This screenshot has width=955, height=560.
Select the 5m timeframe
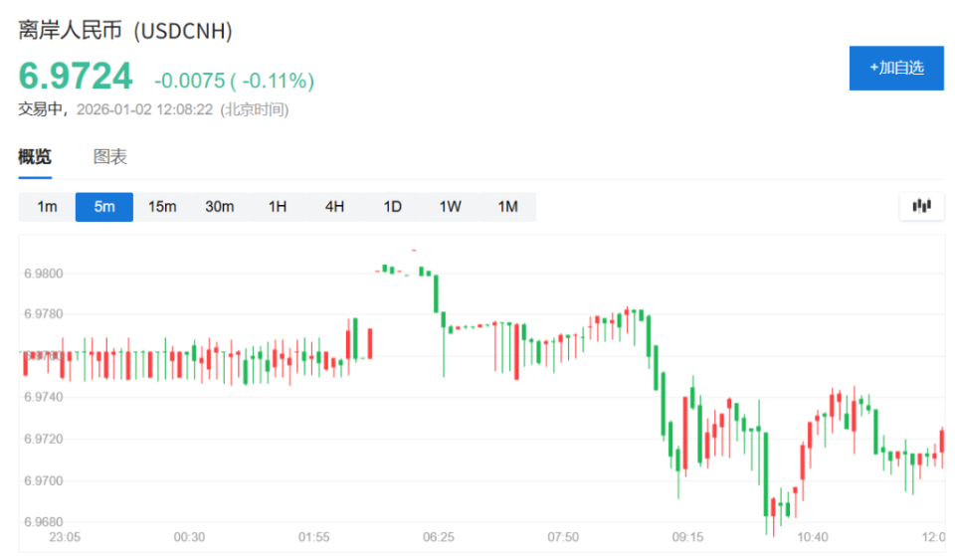coord(104,207)
